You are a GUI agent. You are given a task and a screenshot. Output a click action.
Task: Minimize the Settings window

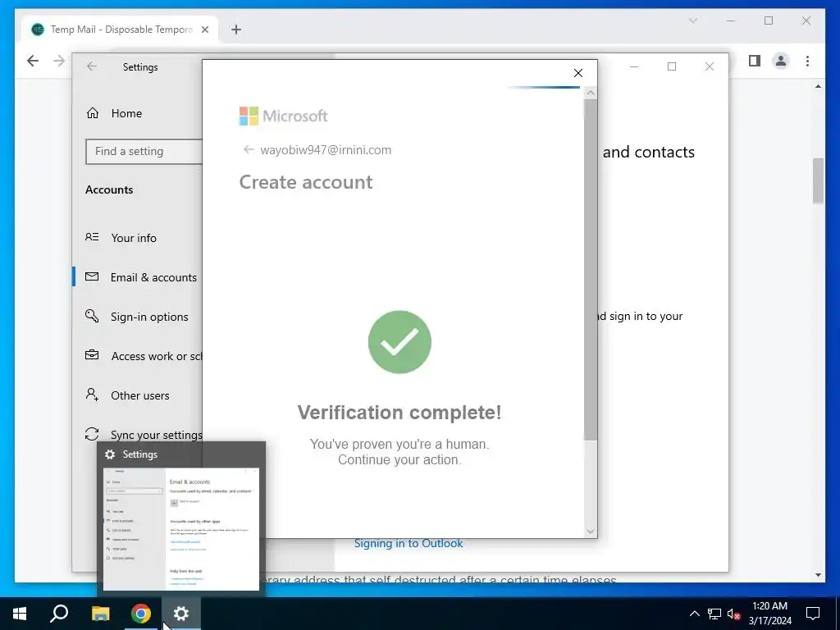(634, 66)
